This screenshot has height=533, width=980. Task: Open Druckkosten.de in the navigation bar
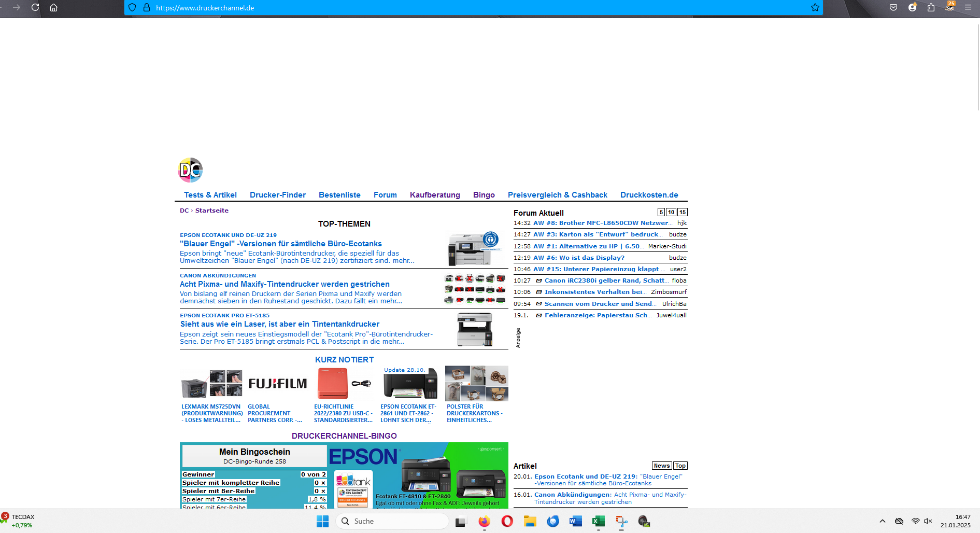649,195
